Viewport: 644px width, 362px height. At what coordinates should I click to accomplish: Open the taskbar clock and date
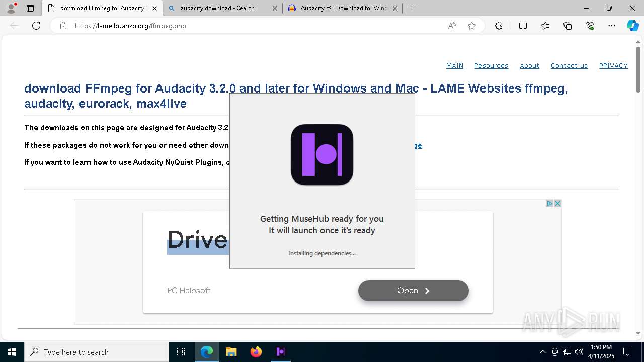point(601,352)
